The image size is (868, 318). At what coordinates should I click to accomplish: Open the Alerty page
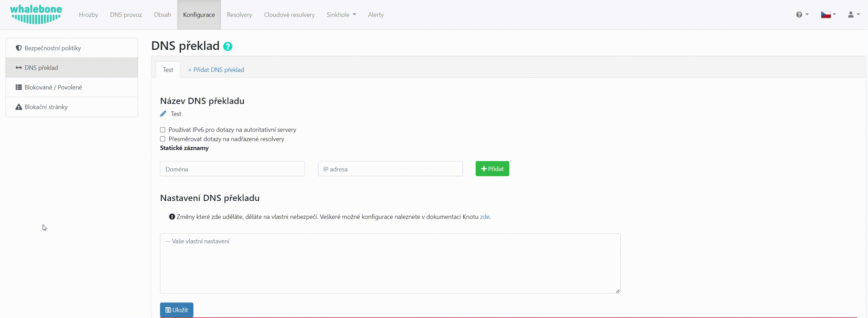(x=375, y=15)
